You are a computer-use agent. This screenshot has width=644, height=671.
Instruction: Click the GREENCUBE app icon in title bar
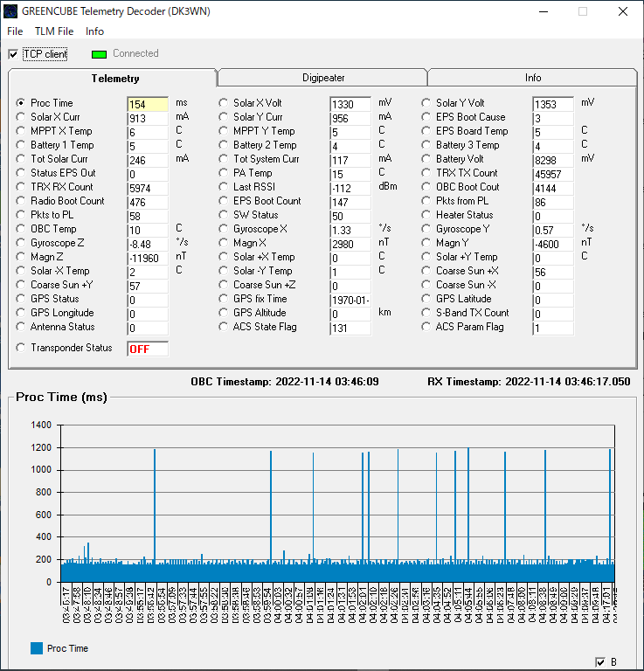pyautogui.click(x=10, y=11)
